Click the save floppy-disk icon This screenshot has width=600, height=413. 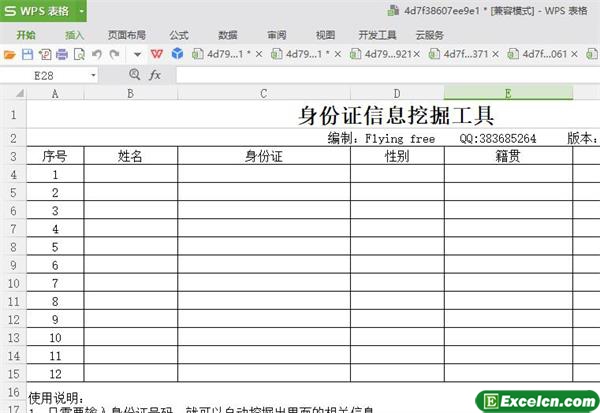pos(27,54)
